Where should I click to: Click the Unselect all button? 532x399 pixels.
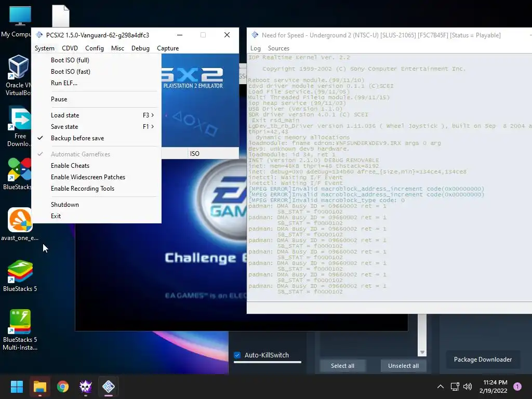click(403, 366)
